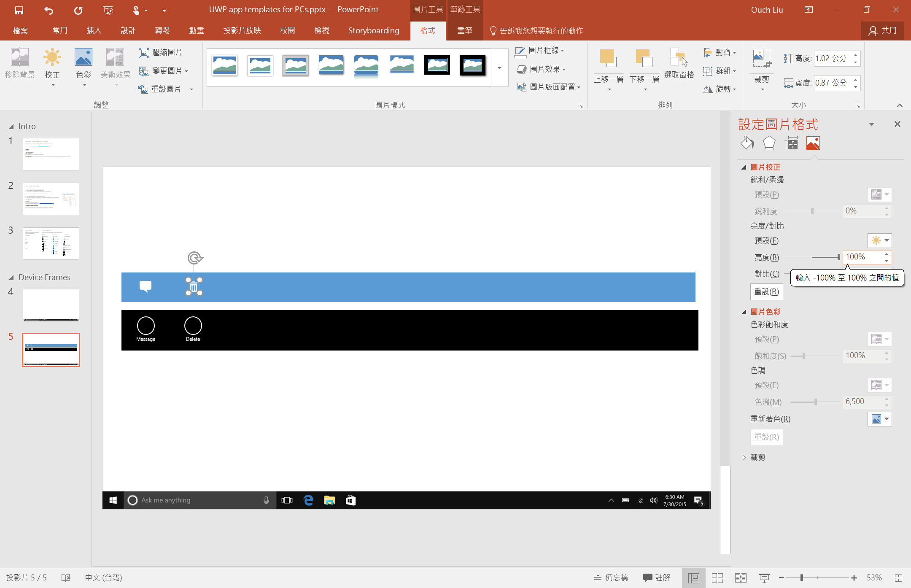Apply the first simple frame picture style

coord(224,65)
